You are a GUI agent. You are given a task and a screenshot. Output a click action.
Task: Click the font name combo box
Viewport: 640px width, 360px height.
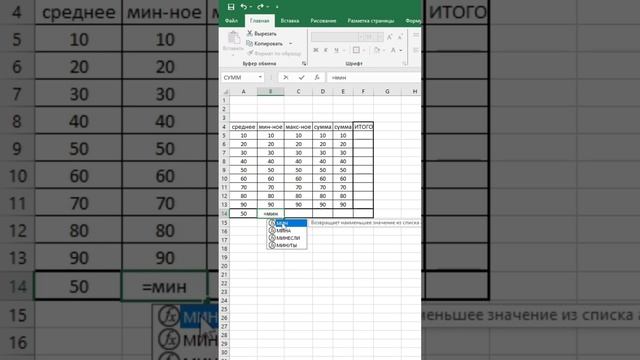(337, 37)
